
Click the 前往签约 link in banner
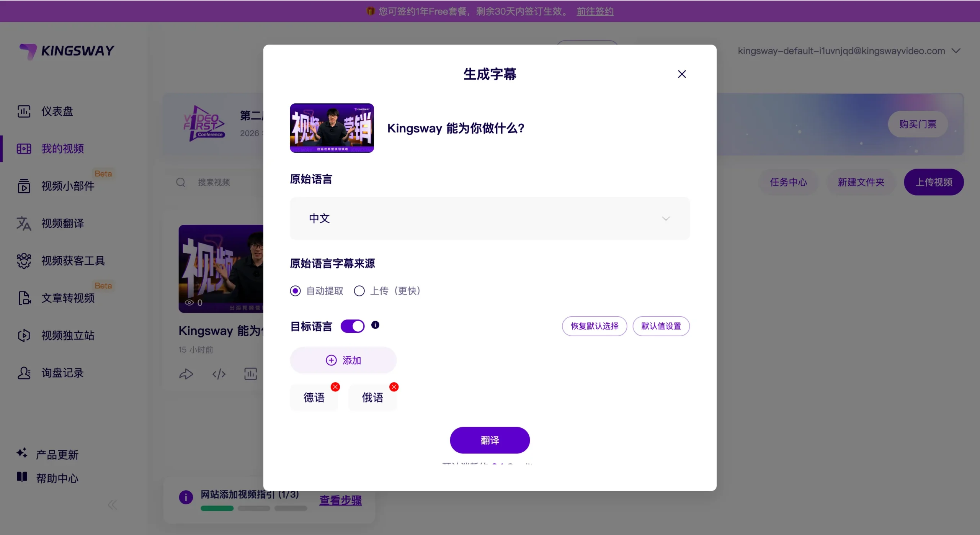[x=595, y=11]
